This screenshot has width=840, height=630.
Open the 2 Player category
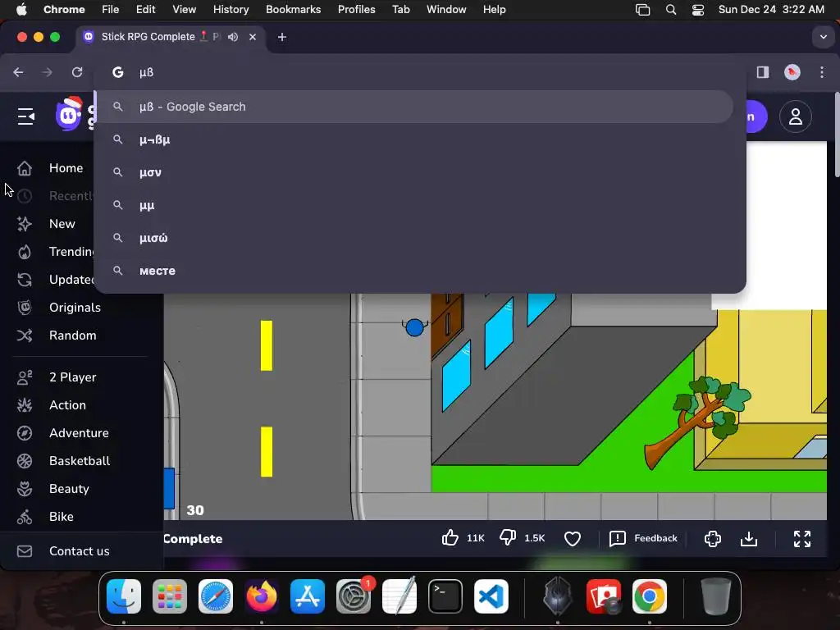coord(73,377)
